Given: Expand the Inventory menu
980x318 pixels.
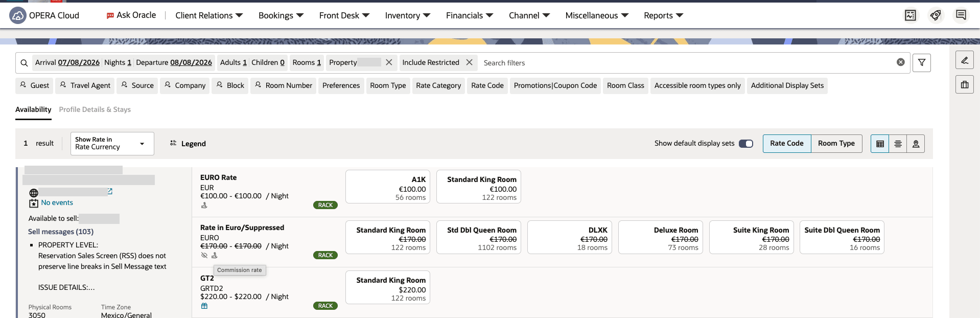Looking at the screenshot, I should (x=408, y=15).
